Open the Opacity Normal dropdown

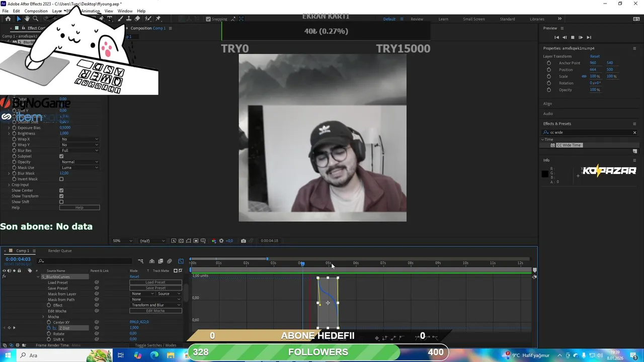(x=79, y=162)
